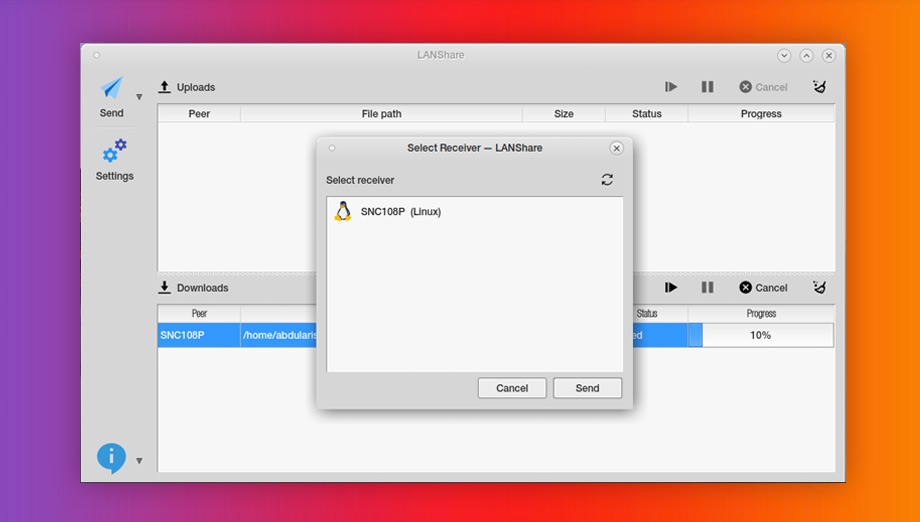Click the blue info bubble icon
Image resolution: width=920 pixels, height=522 pixels.
(111, 458)
